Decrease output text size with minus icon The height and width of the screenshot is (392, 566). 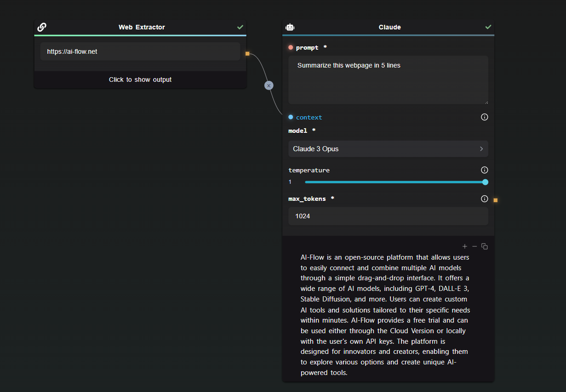click(475, 247)
